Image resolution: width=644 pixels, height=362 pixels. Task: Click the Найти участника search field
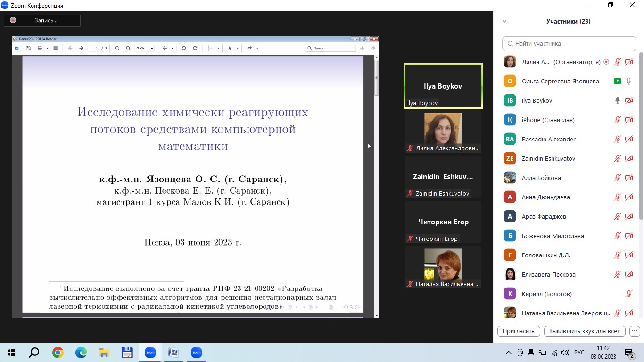[x=569, y=43]
